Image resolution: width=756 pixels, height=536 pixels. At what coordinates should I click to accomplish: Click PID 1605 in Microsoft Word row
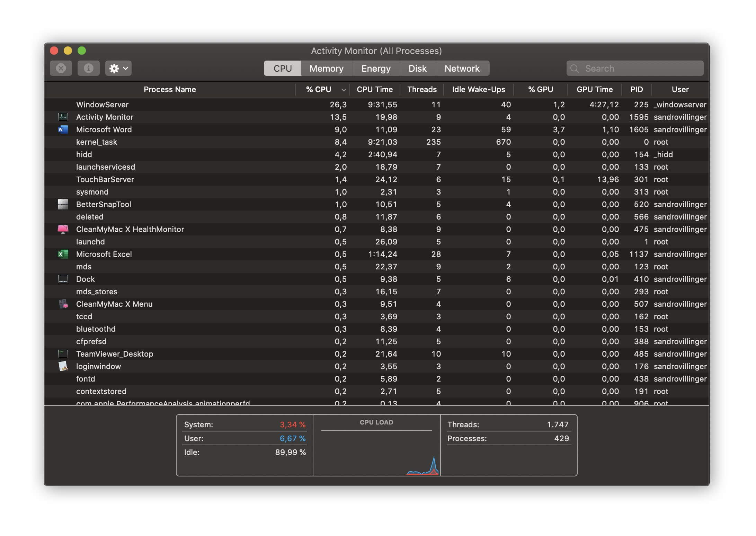click(x=639, y=129)
